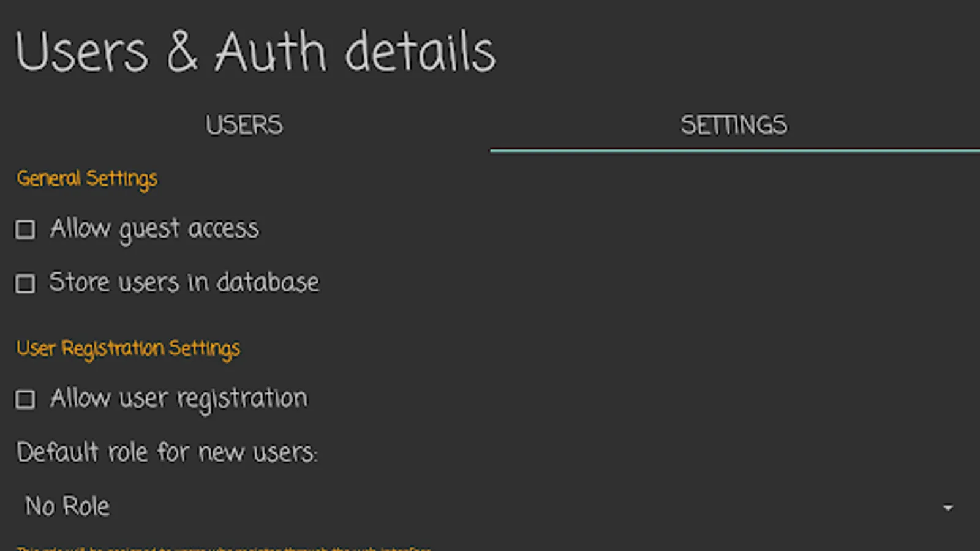Viewport: 980px width, 551px height.
Task: Click the 'Allow guest access' label text
Action: pos(154,229)
